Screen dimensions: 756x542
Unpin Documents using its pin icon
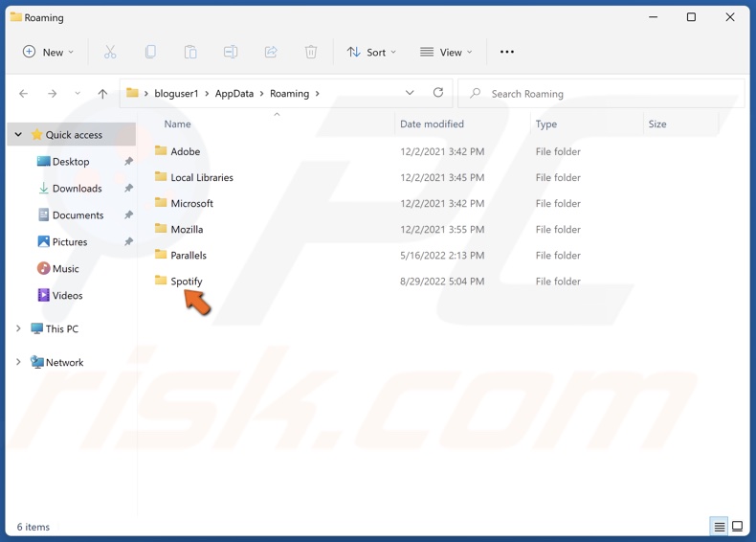pos(128,215)
